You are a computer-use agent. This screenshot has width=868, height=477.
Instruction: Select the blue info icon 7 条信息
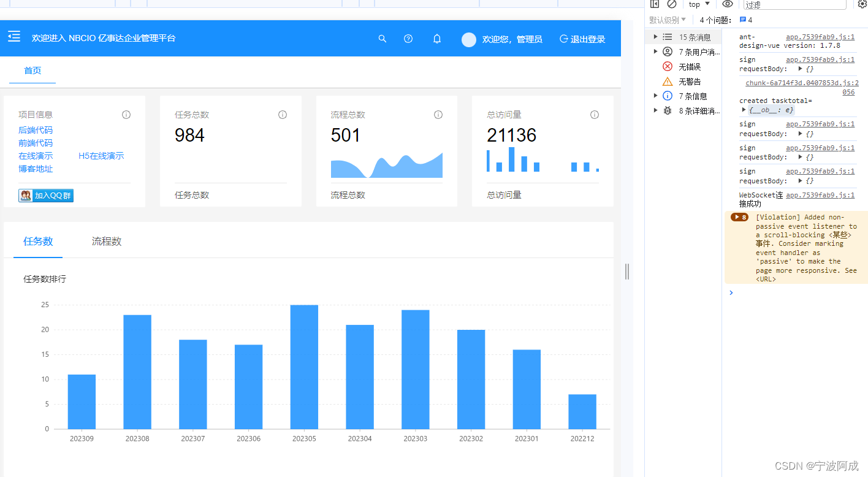pos(668,96)
